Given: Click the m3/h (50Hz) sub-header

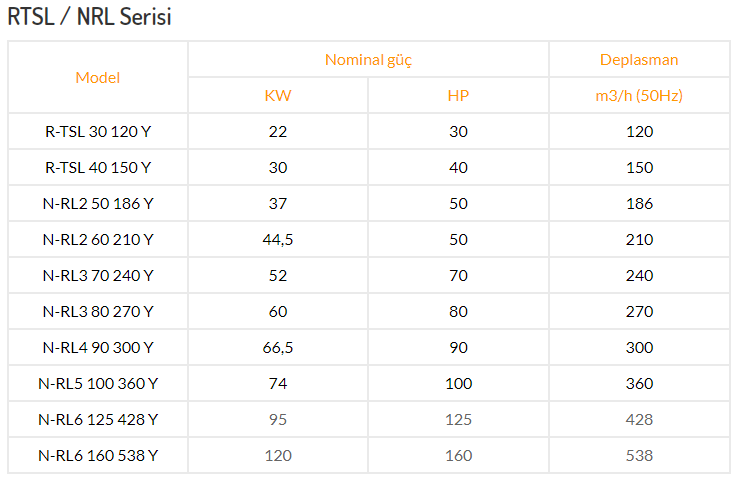Looking at the screenshot, I should pos(639,96).
